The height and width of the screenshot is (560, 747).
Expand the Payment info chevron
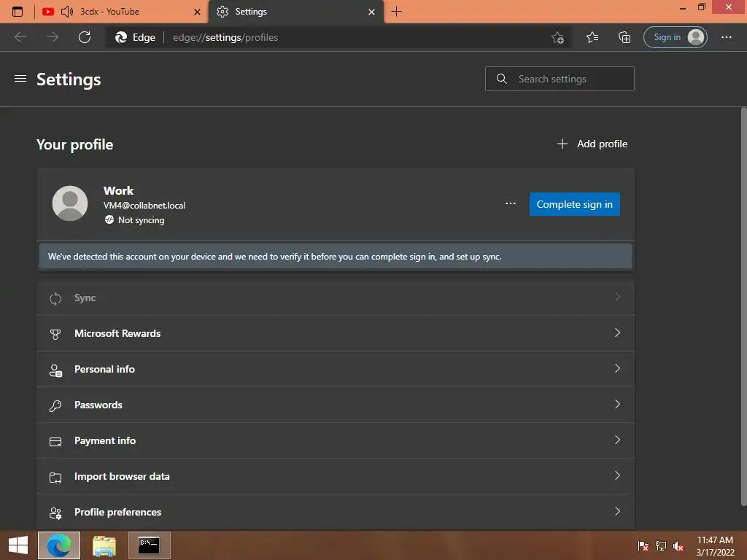617,440
